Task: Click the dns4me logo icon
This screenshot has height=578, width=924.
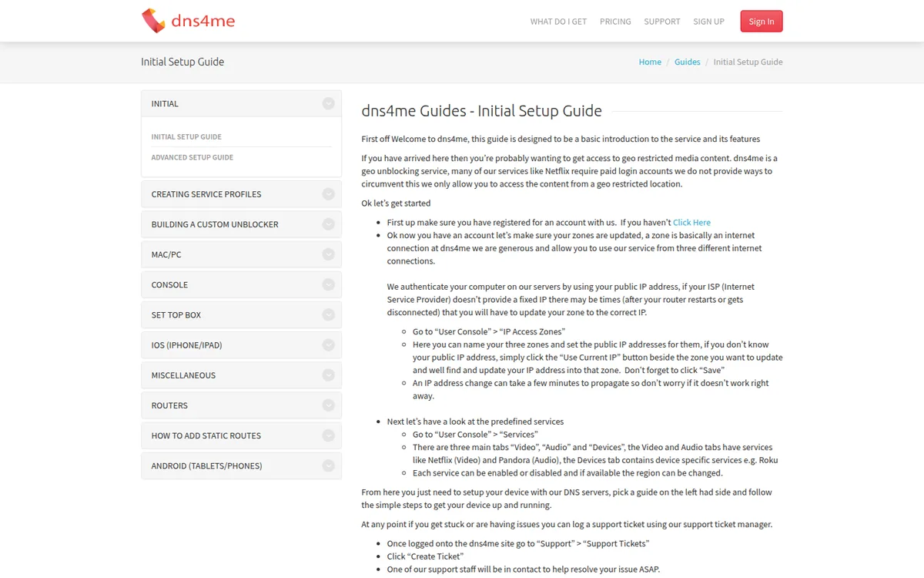Action: [154, 21]
